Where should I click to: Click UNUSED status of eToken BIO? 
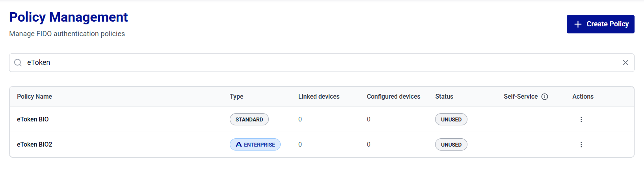click(x=451, y=119)
